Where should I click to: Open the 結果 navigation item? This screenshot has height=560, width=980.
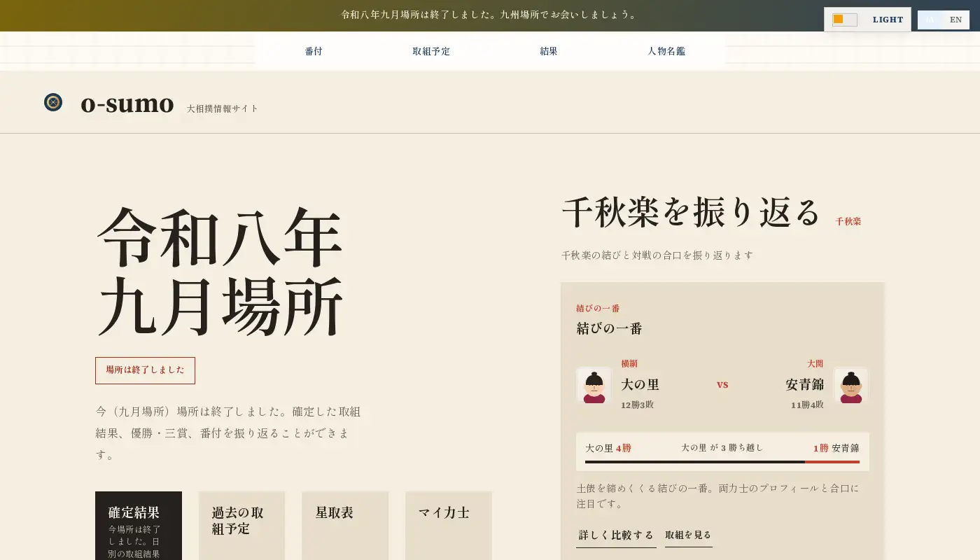549,51
